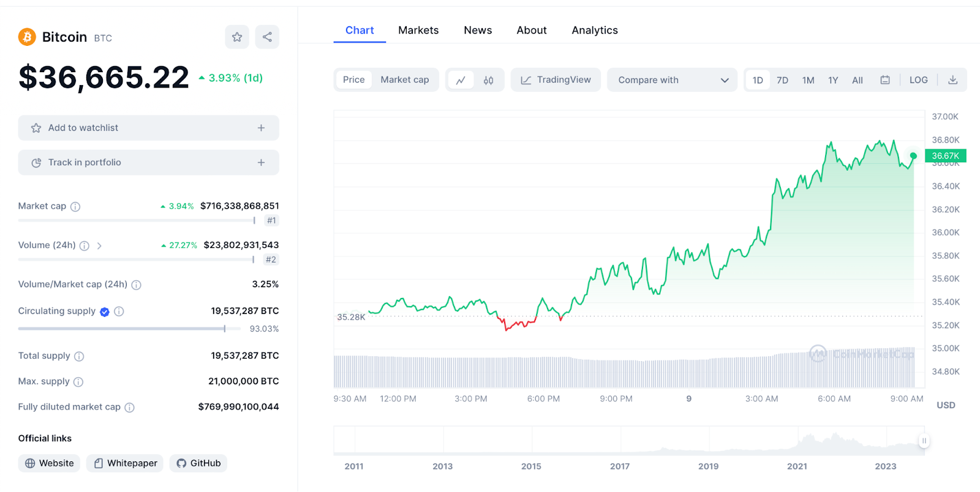Show Volume (24h) info icon
Image resolution: width=980 pixels, height=492 pixels.
pos(85,246)
